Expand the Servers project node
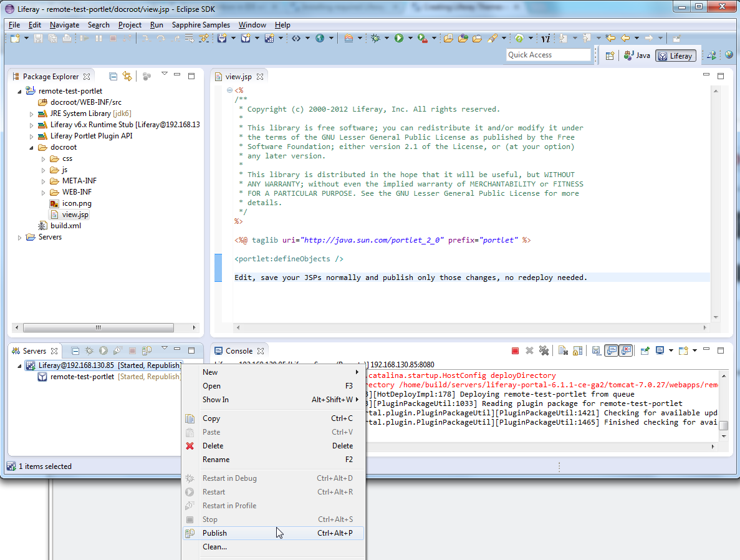This screenshot has width=740, height=560. [20, 238]
